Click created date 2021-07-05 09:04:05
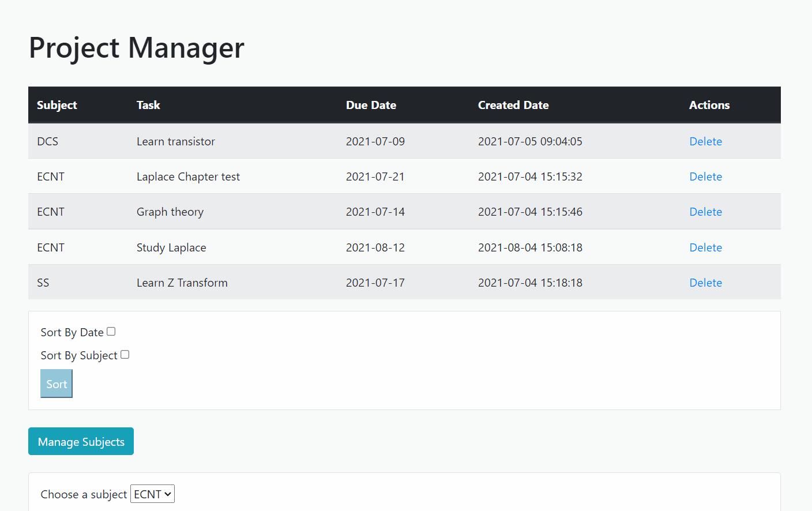This screenshot has height=511, width=812. (530, 141)
